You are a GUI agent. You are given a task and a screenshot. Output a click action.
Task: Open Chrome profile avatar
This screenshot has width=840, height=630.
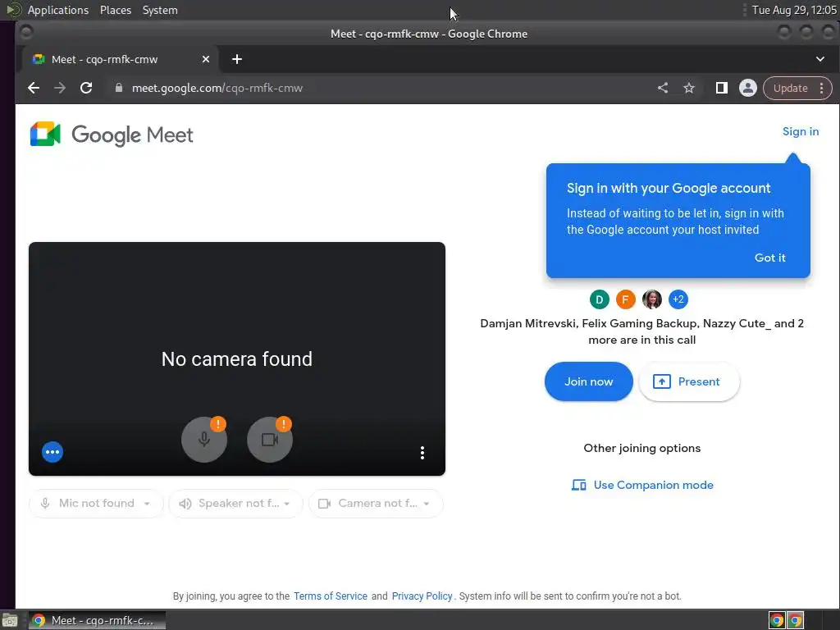(x=748, y=88)
